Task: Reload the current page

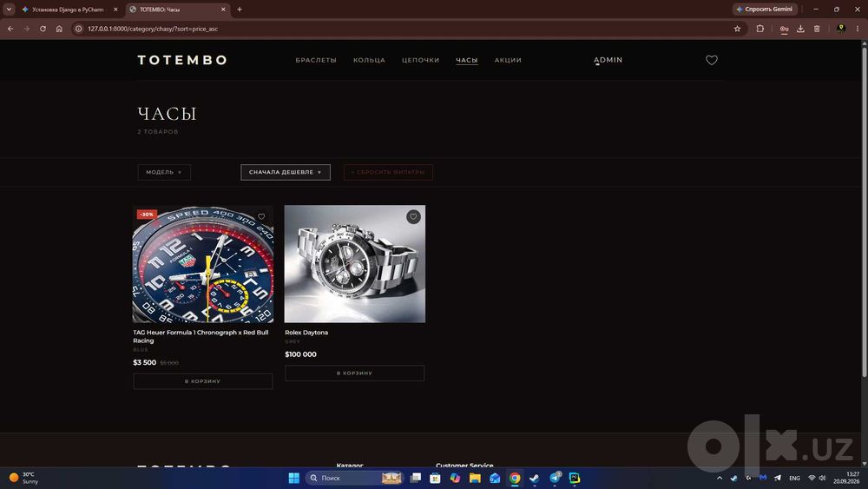Action: click(43, 29)
